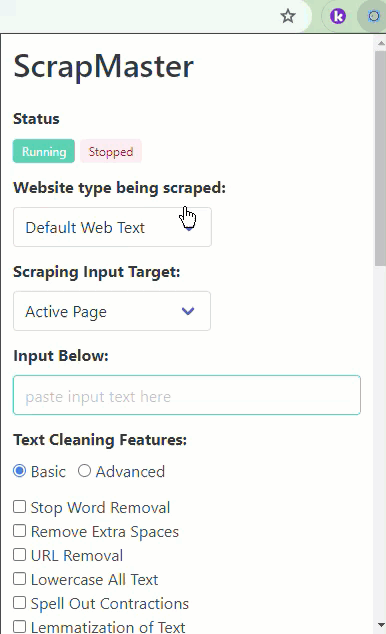Focus the paste input text field
Screen dimensions: 386x634
click(x=187, y=395)
